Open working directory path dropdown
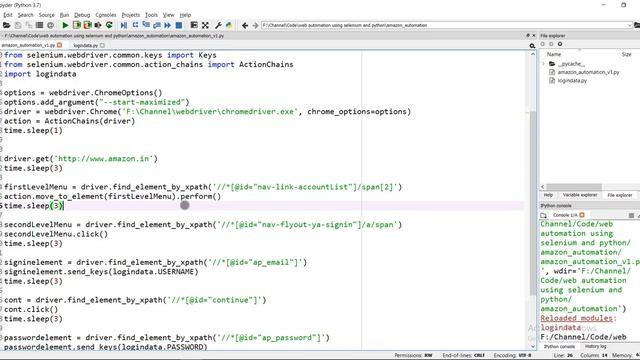This screenshot has height=360, width=640. tap(629, 25)
